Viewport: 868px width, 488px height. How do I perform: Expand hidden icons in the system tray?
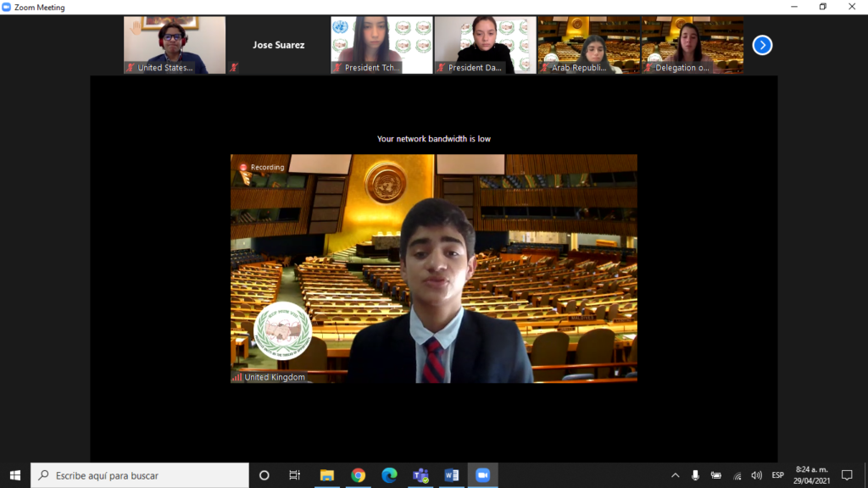(676, 475)
